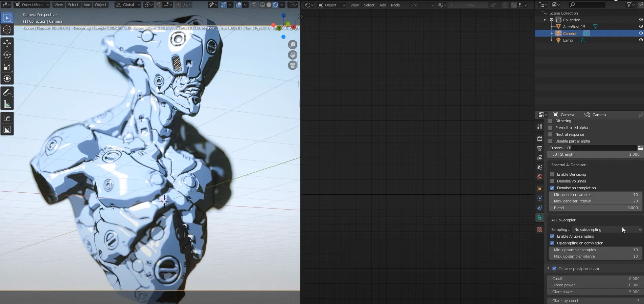Uncheck Enable AI up-sampling

point(552,236)
